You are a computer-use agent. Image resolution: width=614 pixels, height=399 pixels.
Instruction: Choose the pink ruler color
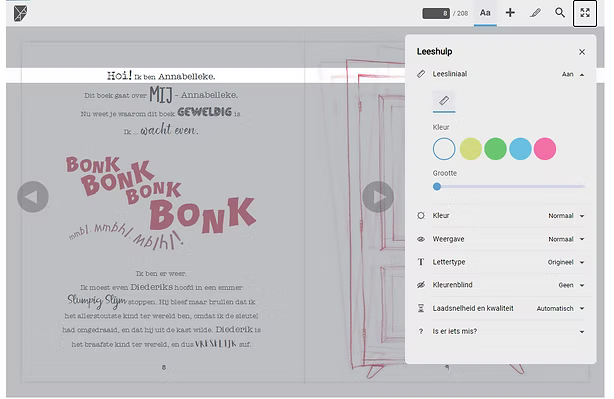(545, 149)
